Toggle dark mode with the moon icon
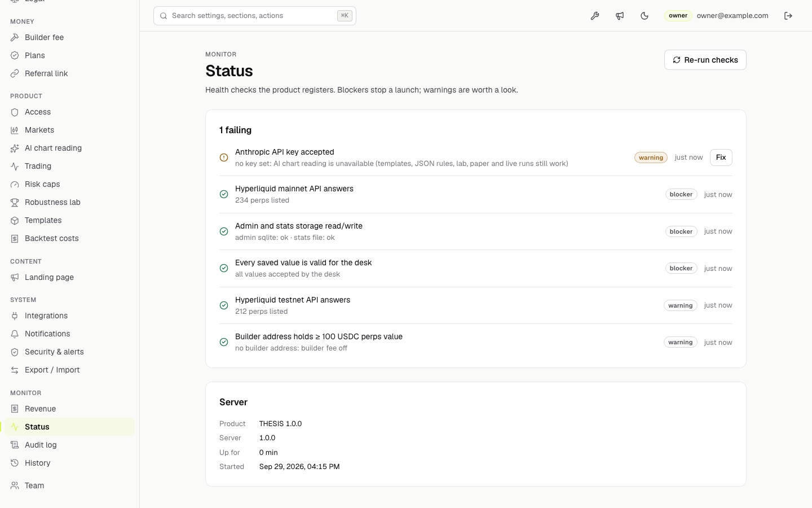This screenshot has width=812, height=508. pos(645,16)
